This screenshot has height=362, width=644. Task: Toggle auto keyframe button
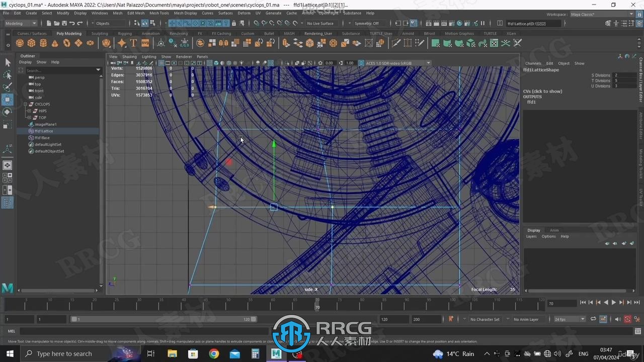pyautogui.click(x=627, y=319)
